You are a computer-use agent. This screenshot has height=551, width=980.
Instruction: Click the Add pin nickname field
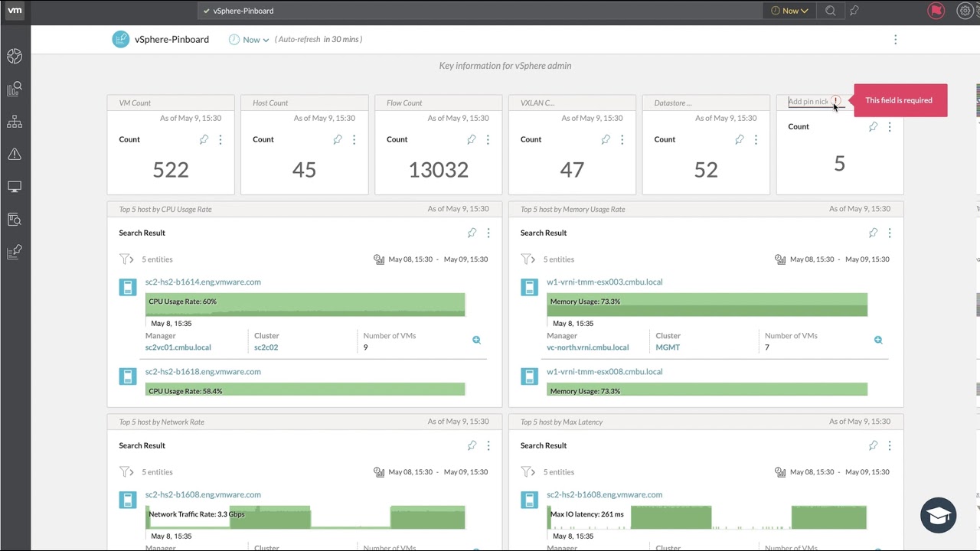tap(815, 101)
